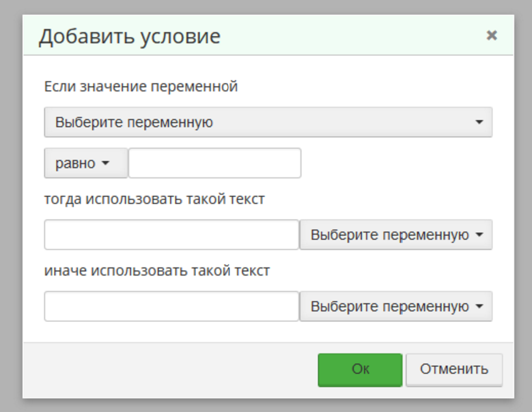Close the Добавить условие dialog with ×
The width and height of the screenshot is (532, 412).
coord(491,35)
